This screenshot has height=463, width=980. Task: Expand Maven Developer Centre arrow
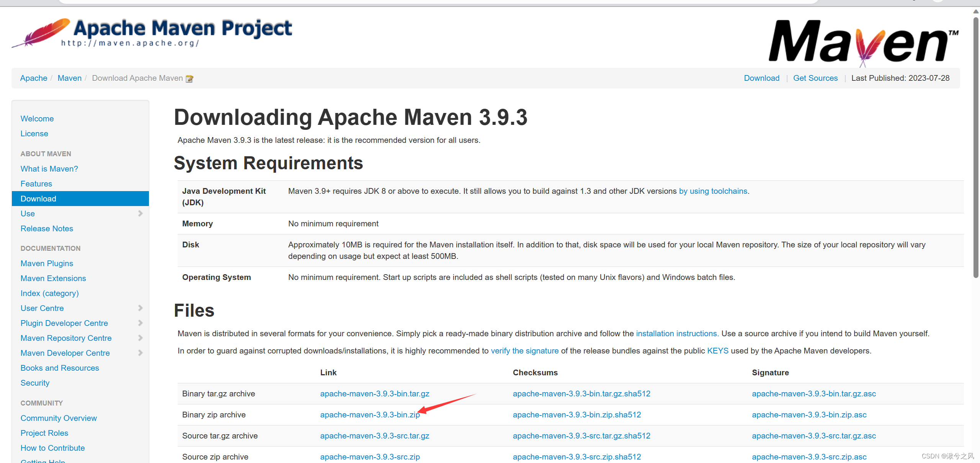coord(140,353)
